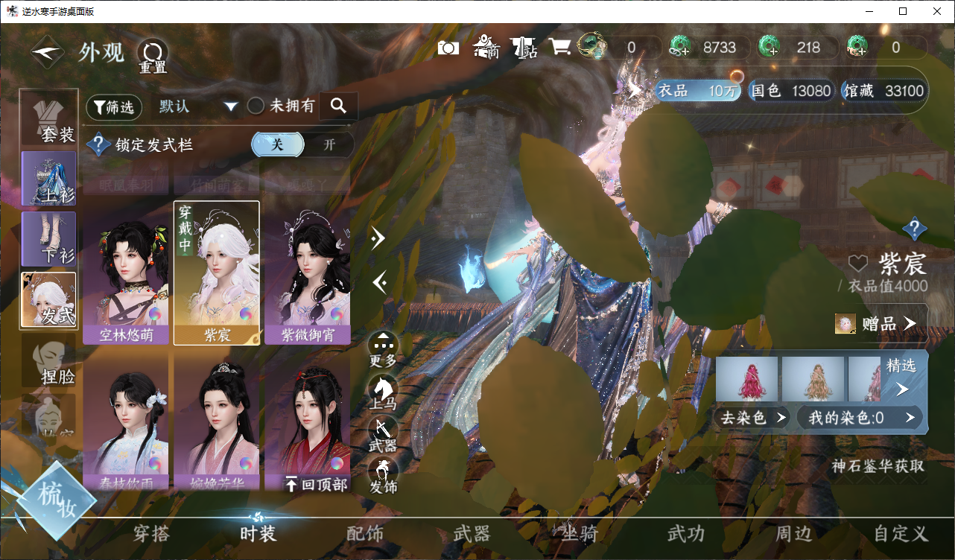Open the help icon above 紫宸 title
Screen dimensions: 955x560
click(915, 229)
